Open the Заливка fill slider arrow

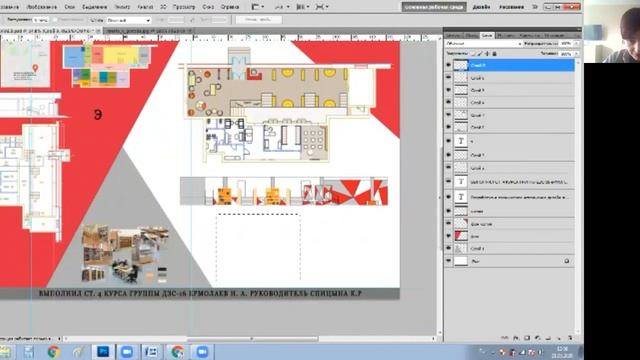tap(576, 53)
